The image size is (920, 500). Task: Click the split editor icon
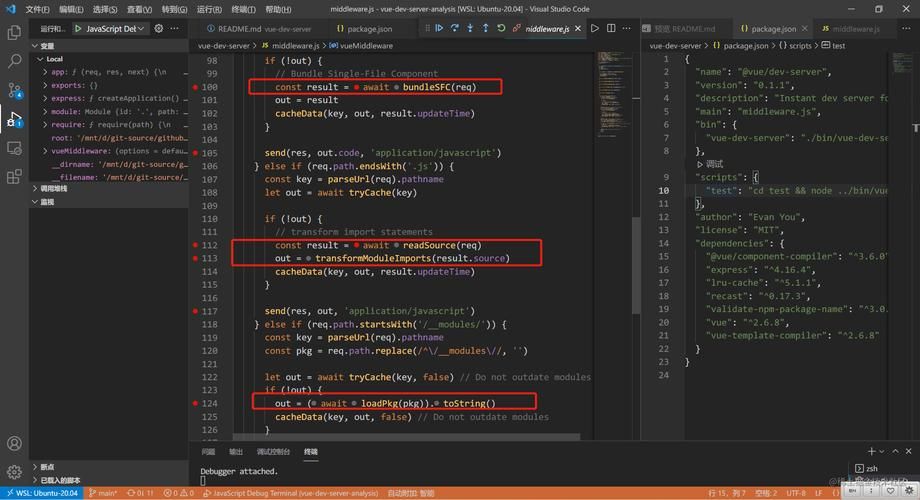point(611,29)
